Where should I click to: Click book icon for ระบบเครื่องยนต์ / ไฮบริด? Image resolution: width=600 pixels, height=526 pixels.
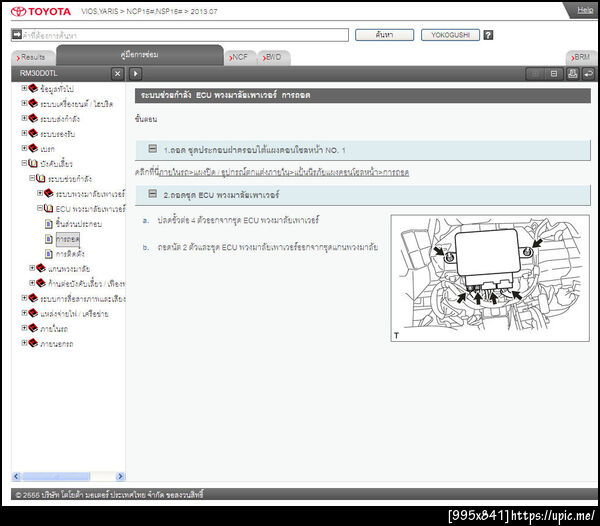(33, 103)
